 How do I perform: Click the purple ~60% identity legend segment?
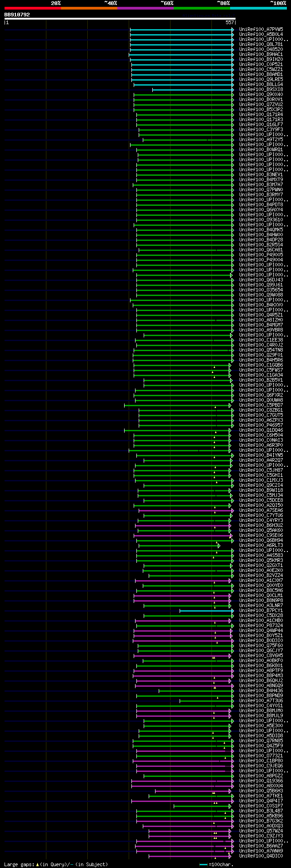coord(145,8)
